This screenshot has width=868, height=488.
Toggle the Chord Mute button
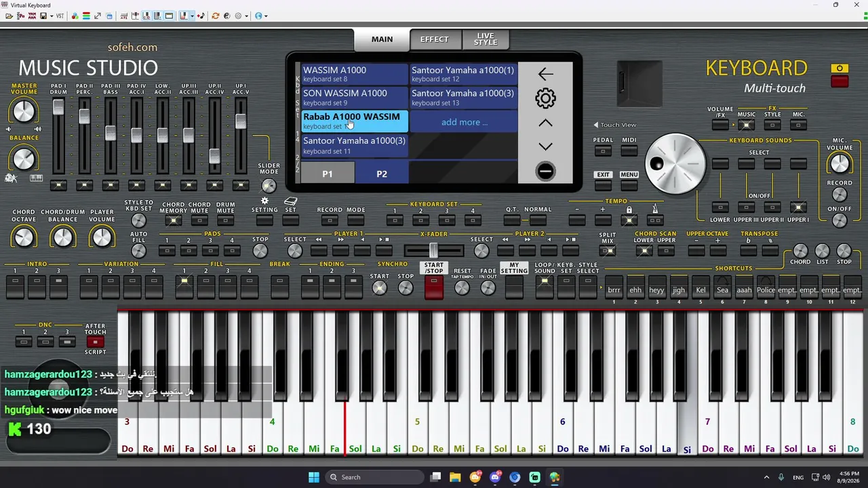[x=199, y=220]
